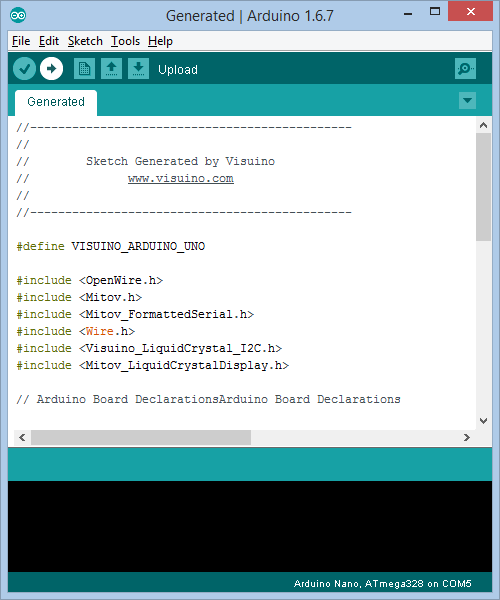Click the Visuino_LiquidCrystal_I2C.h include line

[149, 348]
